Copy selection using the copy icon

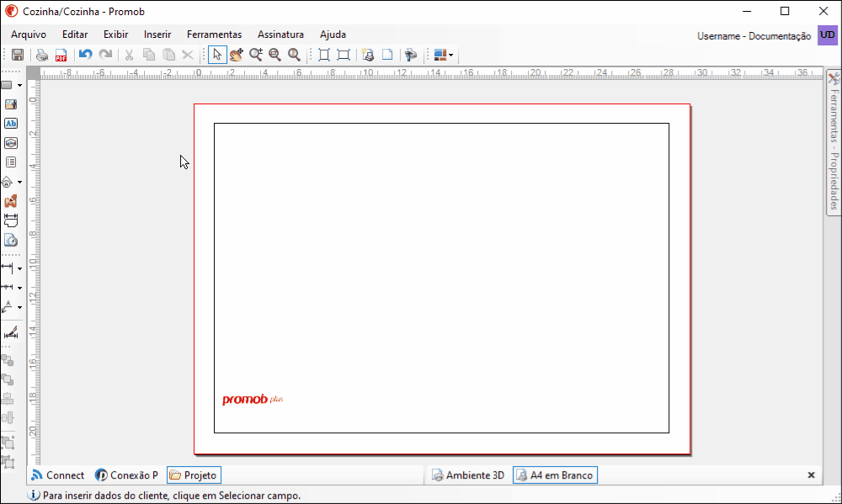coord(149,55)
